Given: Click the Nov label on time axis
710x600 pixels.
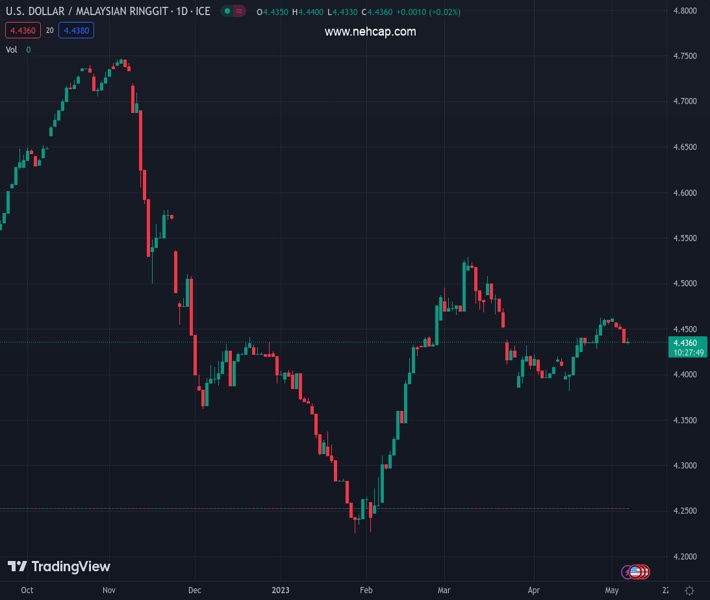Looking at the screenshot, I should [x=110, y=591].
